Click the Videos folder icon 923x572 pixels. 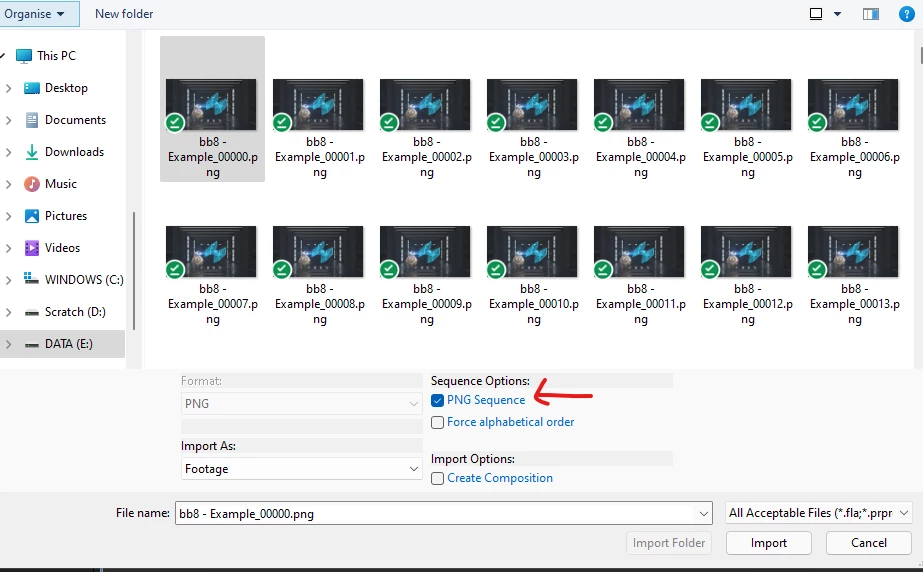click(x=32, y=248)
